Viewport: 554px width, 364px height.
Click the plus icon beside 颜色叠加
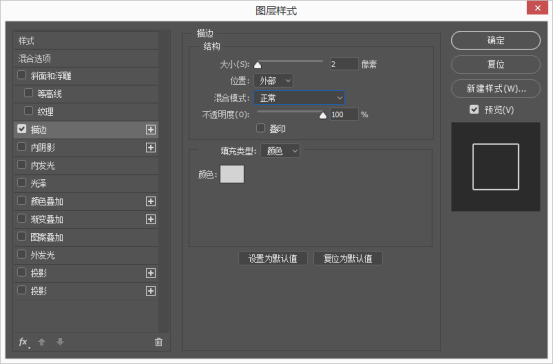151,201
